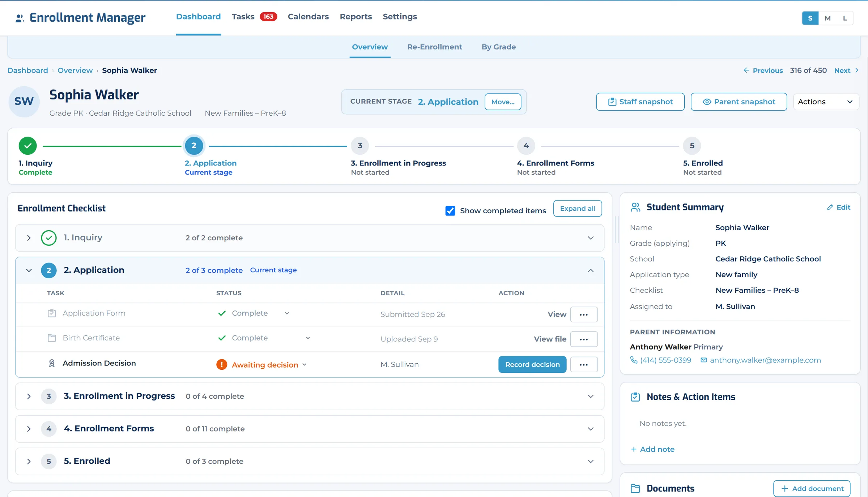Switch to the Re-Enrollment tab
The height and width of the screenshot is (497, 868).
435,47
